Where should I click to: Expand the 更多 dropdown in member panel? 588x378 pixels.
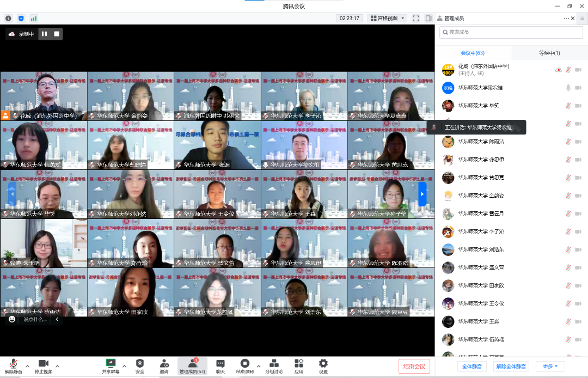(x=550, y=367)
